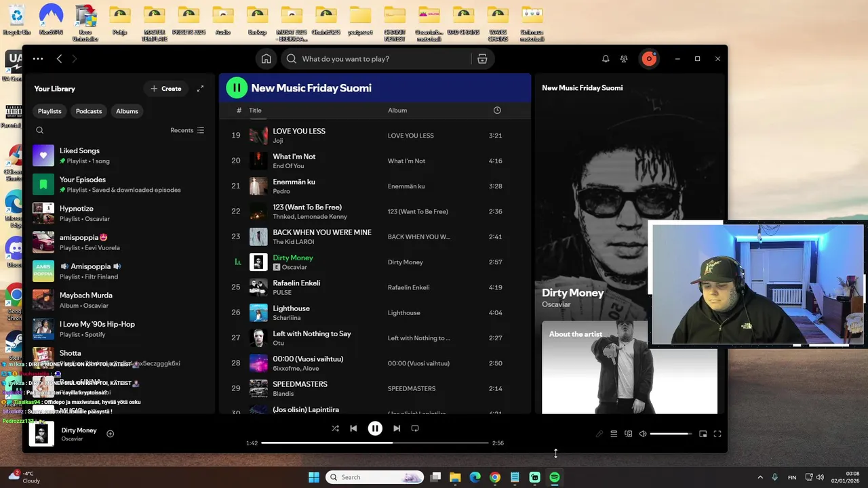The image size is (868, 488).
Task: Open the notifications bell in Spotify
Action: pos(606,59)
